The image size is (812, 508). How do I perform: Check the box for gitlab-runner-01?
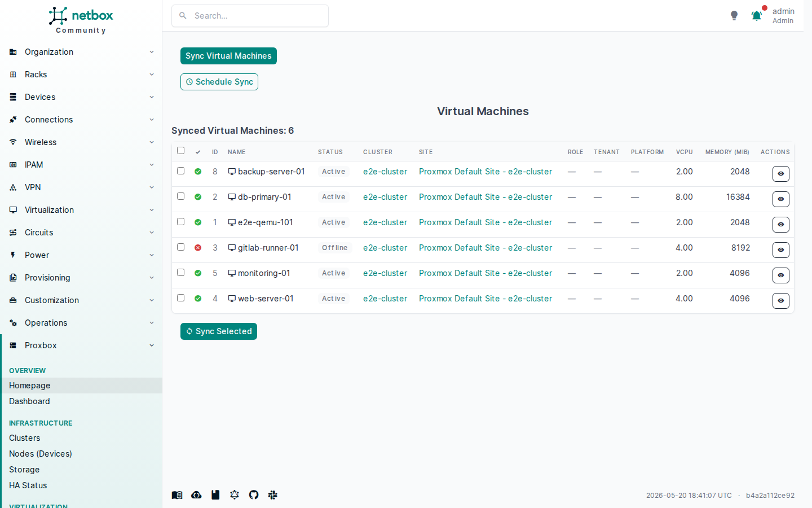pyautogui.click(x=180, y=247)
